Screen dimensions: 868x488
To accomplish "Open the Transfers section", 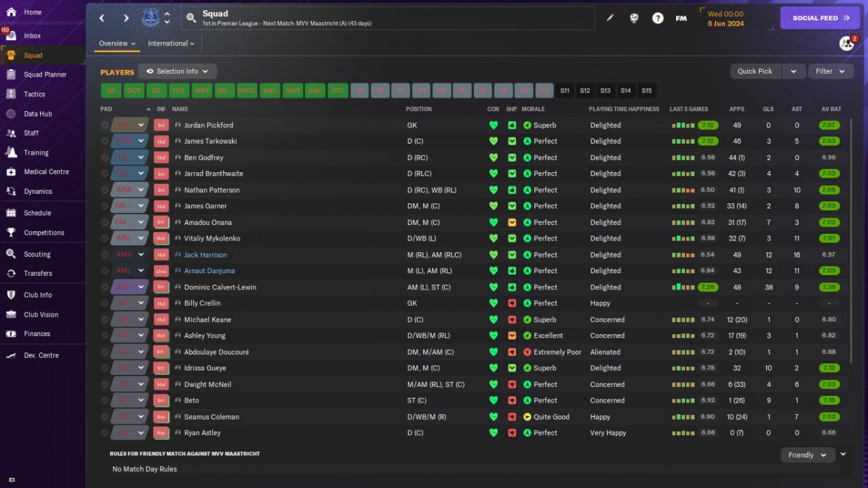I will coord(37,273).
